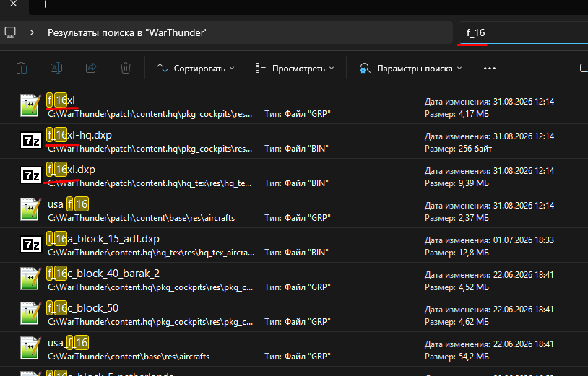The image size is (588, 376).
Task: Select the f_16c_block_50 file
Action: (x=294, y=315)
